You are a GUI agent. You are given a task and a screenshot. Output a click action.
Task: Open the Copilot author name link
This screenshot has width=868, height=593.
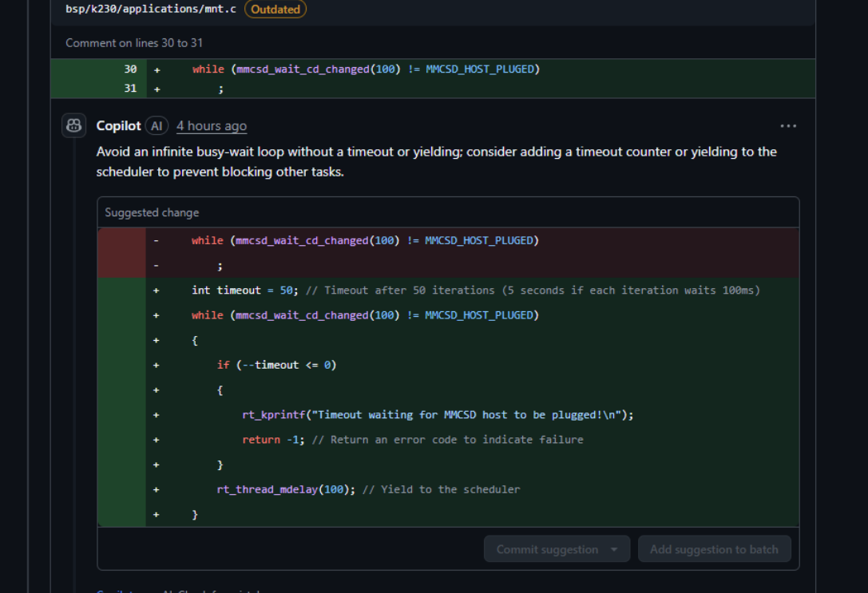[118, 126]
